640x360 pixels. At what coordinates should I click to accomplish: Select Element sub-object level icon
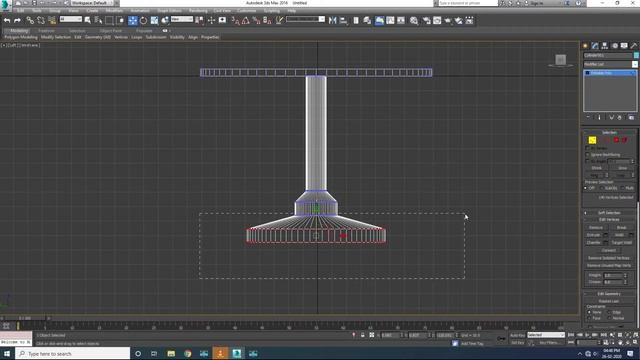pyautogui.click(x=624, y=140)
